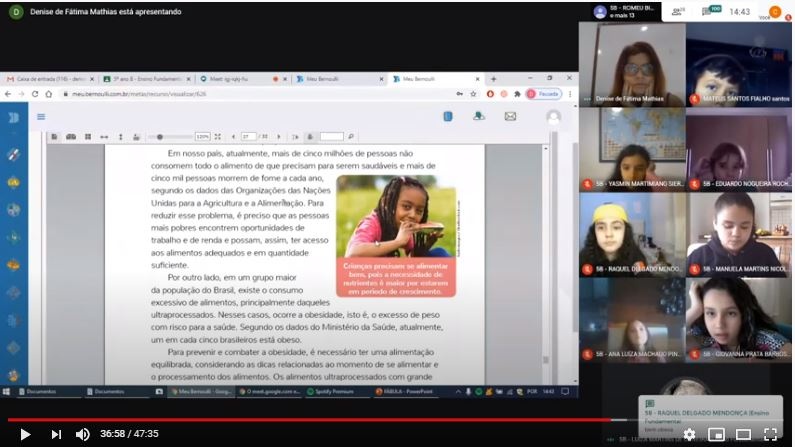Viewport: 795px width, 447px height.
Task: Select single page view in reader toolbar
Action: (54, 137)
